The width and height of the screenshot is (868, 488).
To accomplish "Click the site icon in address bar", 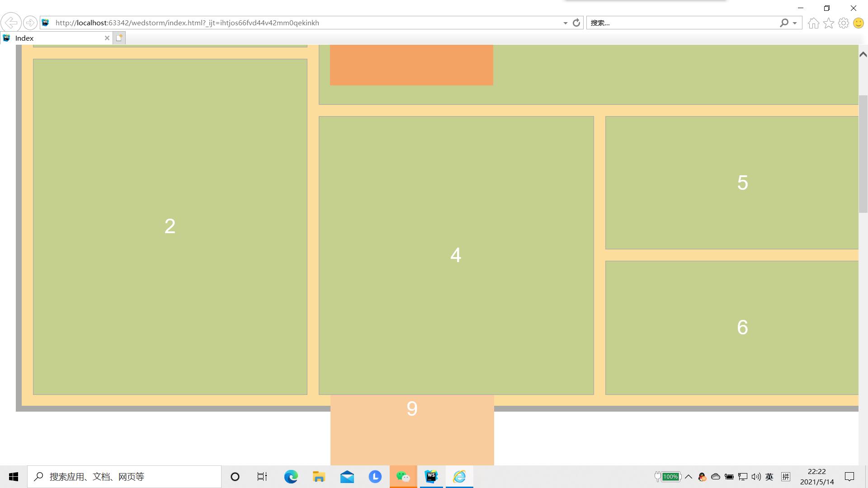I will 45,23.
